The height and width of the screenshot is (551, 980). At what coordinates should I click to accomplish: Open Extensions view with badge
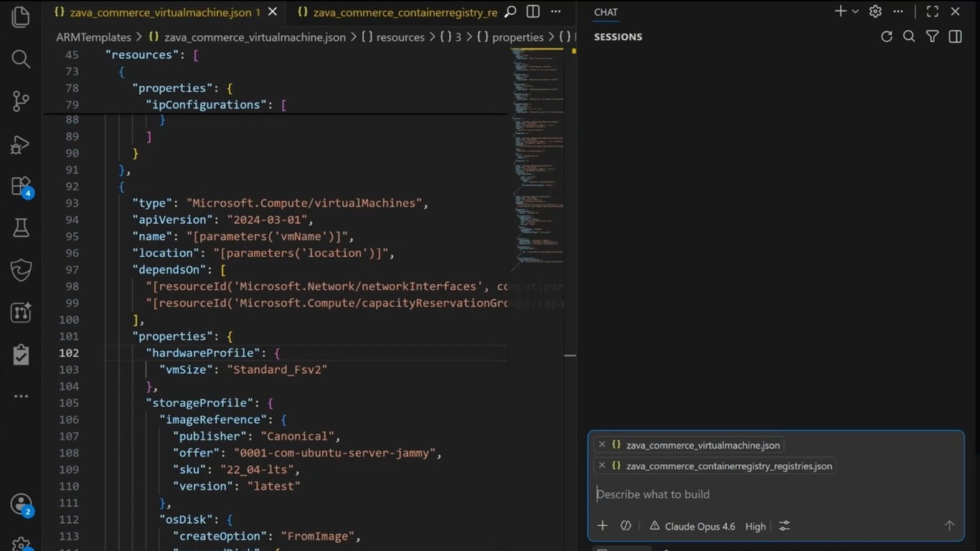[x=22, y=187]
